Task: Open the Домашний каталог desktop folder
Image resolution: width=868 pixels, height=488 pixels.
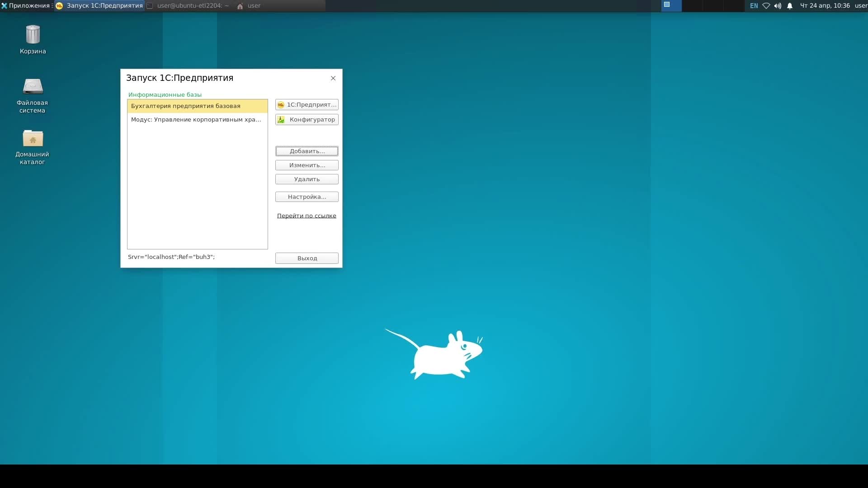Action: point(33,138)
